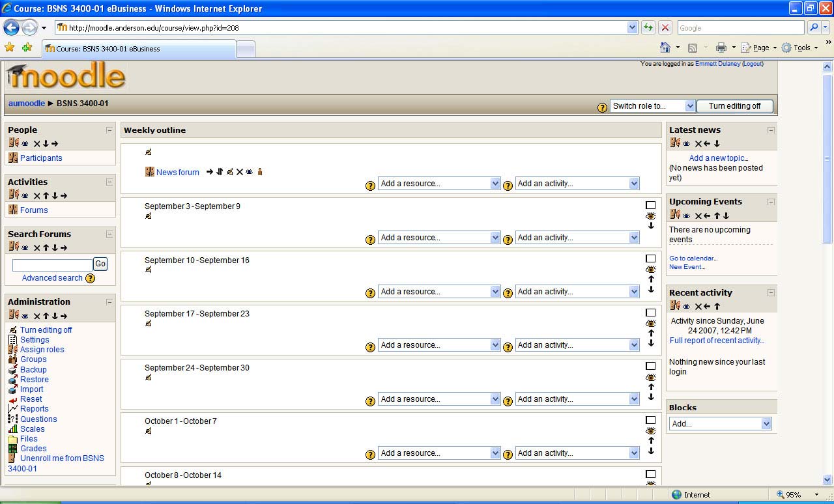
Task: Click the help icon next to Advanced search
Action: (91, 279)
